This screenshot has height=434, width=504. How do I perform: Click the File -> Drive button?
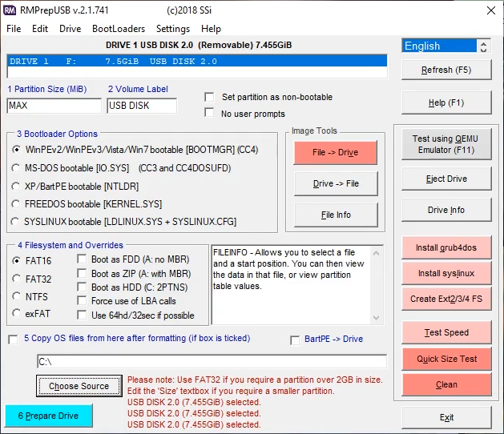(x=335, y=152)
